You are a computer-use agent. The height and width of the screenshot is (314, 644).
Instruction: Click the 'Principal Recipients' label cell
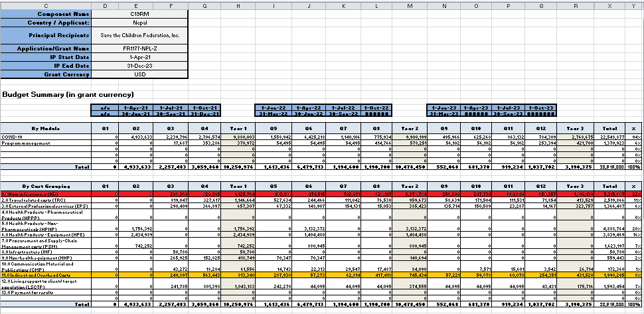point(45,35)
